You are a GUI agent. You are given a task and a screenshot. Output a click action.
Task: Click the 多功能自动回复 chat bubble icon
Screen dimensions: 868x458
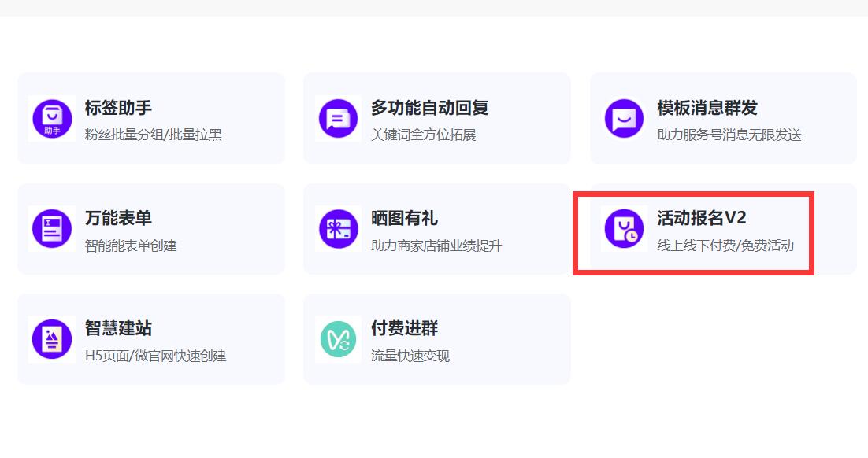click(337, 118)
